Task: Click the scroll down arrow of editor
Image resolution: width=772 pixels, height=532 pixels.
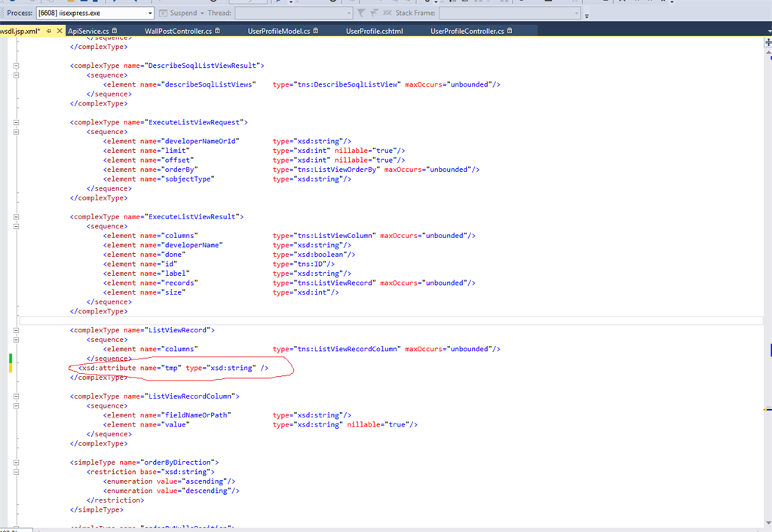Action: pyautogui.click(x=768, y=523)
